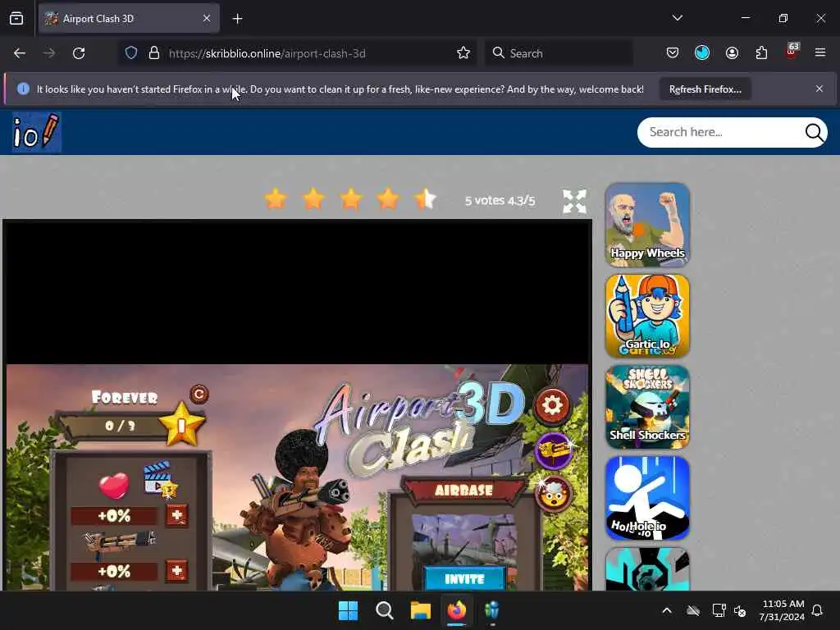Add health with the upper plus button
This screenshot has width=840, height=630.
tap(177, 515)
